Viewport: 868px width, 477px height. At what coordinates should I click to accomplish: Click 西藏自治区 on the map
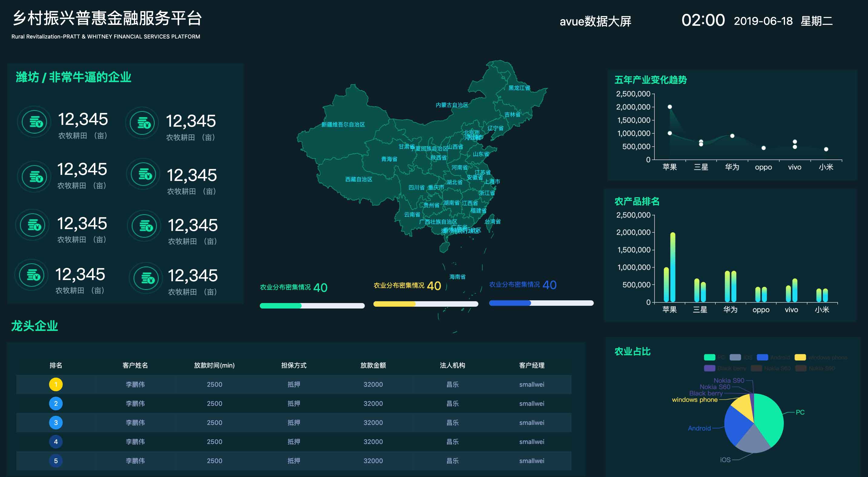click(359, 179)
